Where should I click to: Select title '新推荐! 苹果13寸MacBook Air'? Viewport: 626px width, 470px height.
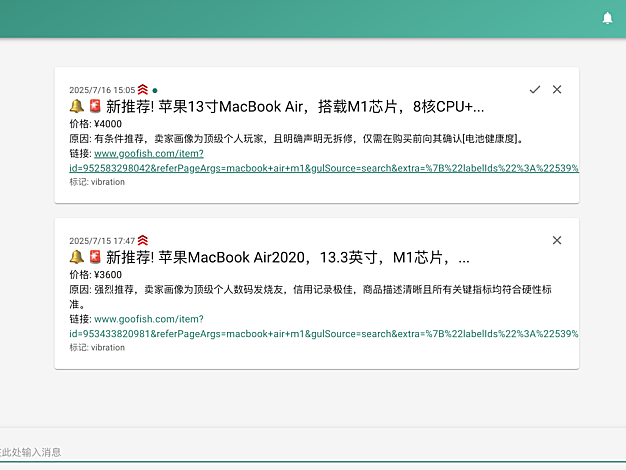[204, 107]
